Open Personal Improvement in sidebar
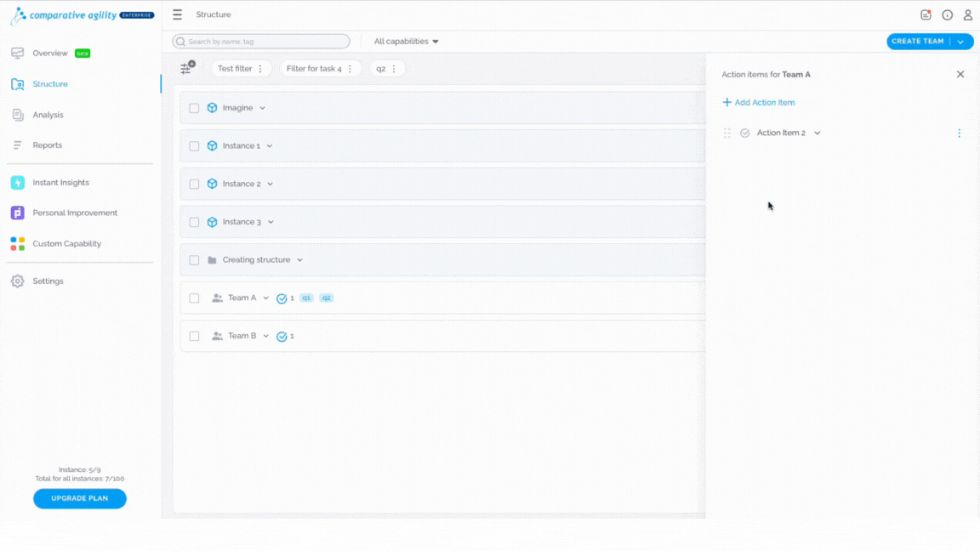Screen dimensions: 980x551 75,213
